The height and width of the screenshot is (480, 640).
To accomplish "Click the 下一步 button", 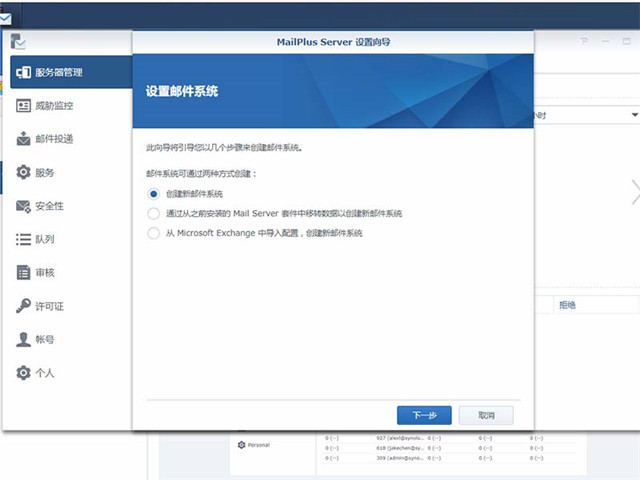I will (x=424, y=415).
